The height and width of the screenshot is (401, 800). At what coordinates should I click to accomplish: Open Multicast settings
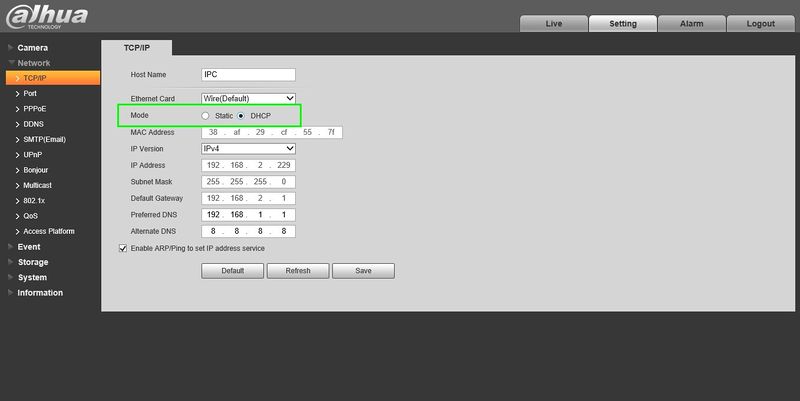(x=37, y=185)
